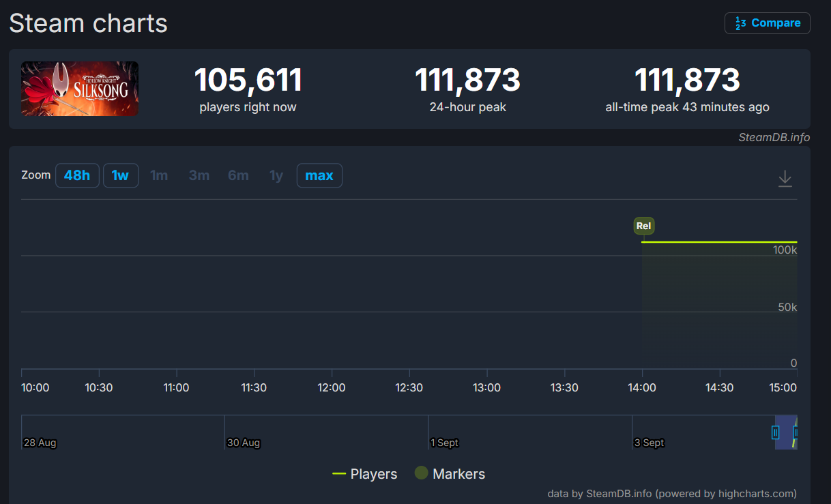
Task: Switch chart zoom to 1w
Action: coord(121,175)
